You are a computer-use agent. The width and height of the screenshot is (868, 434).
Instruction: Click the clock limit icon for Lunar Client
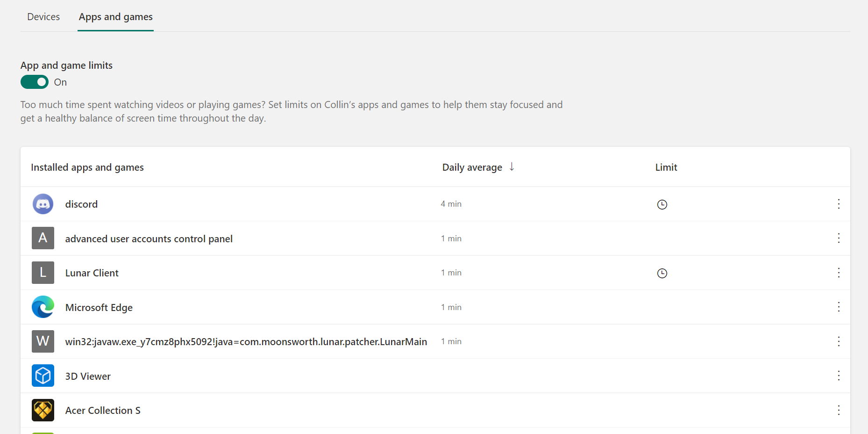click(662, 273)
